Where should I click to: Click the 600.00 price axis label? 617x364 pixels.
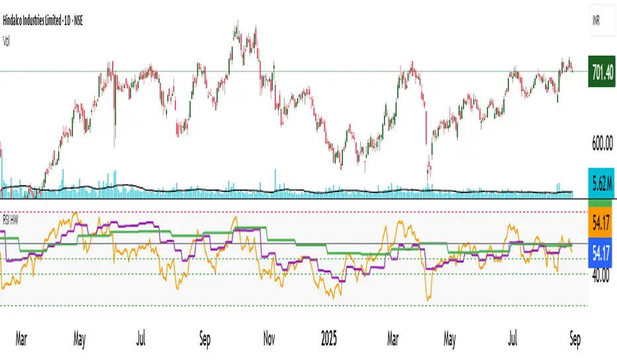pyautogui.click(x=602, y=143)
